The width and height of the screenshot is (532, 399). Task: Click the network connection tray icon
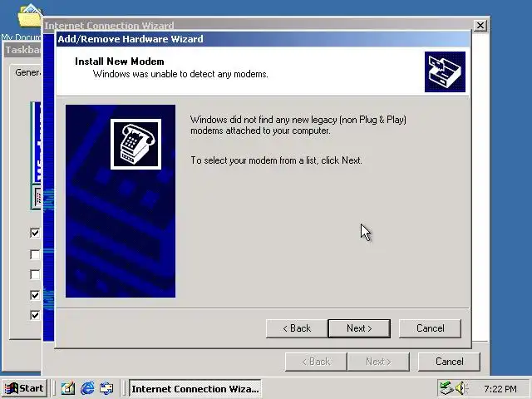(x=446, y=388)
